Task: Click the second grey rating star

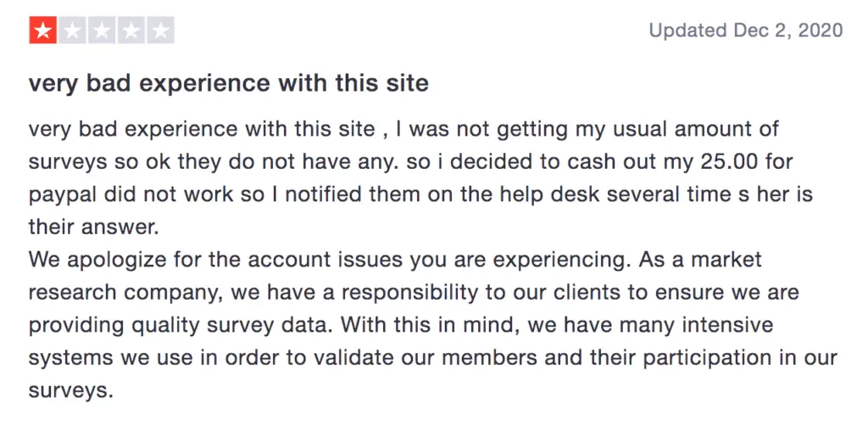Action: [73, 30]
